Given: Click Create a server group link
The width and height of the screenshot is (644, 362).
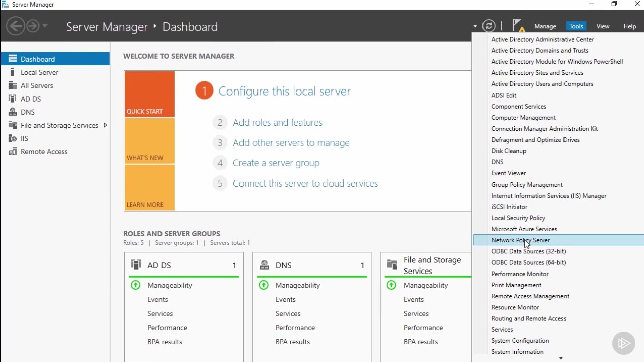Looking at the screenshot, I should tap(276, 163).
